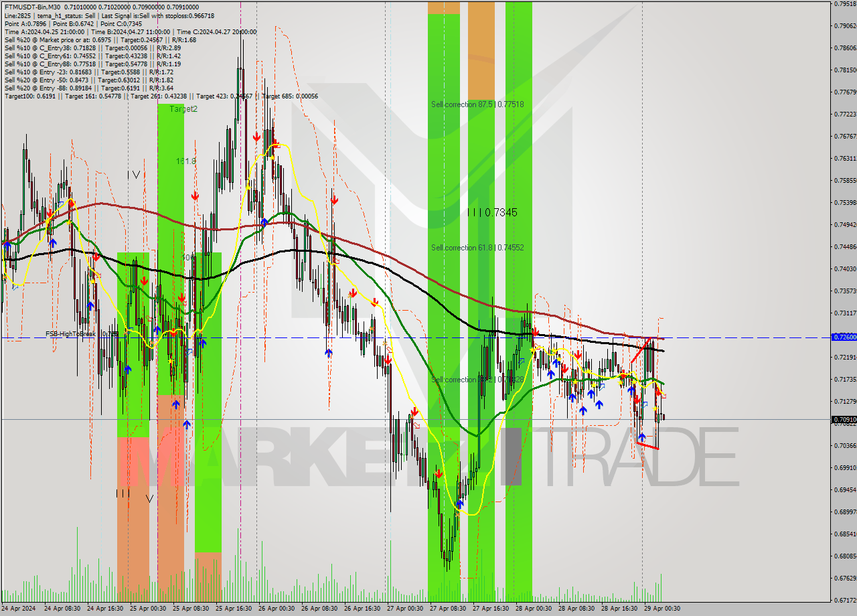Select the 'Line:2825 | tema_h1_status: Sell' info line
The height and width of the screenshot is (616, 857).
point(109,15)
